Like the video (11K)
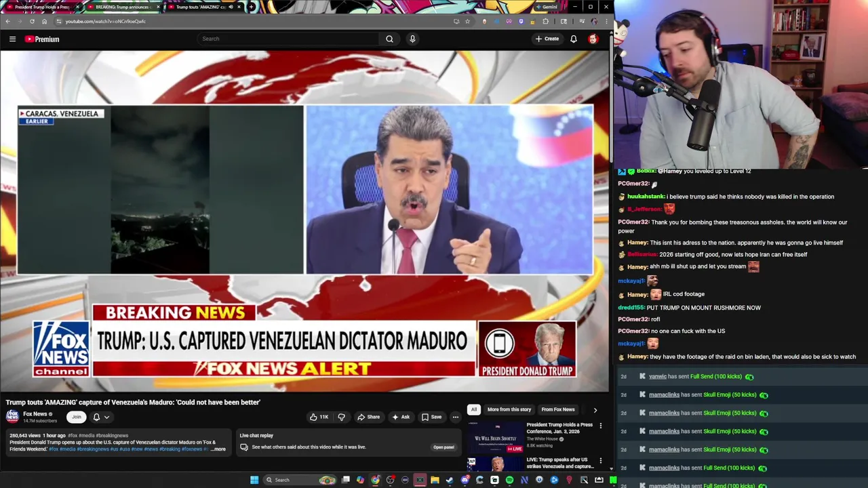 point(319,417)
